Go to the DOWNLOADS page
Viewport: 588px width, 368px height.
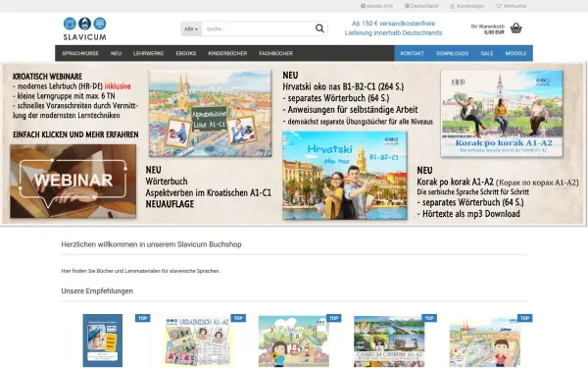click(452, 53)
